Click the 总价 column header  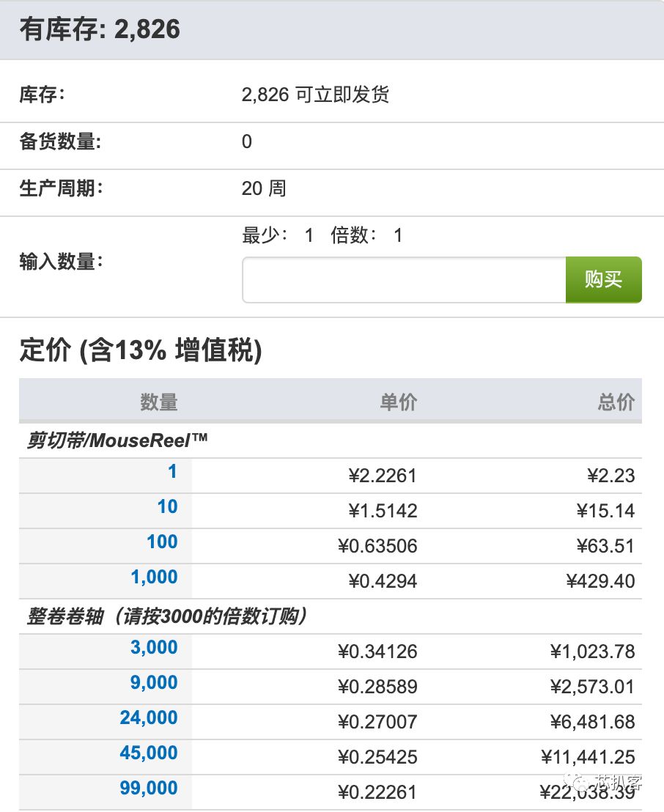(616, 402)
